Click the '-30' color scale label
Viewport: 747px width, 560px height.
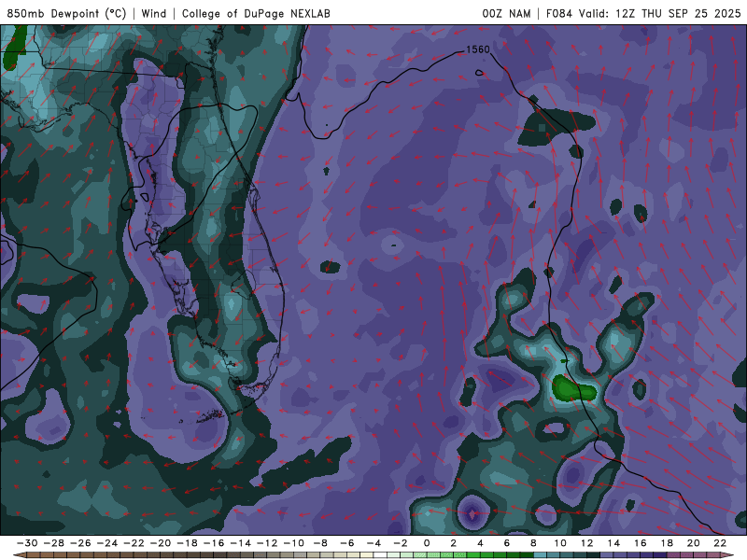27,543
